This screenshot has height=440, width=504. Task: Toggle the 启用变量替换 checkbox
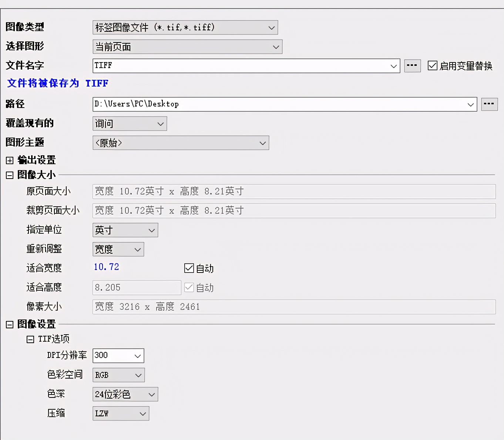tap(432, 65)
